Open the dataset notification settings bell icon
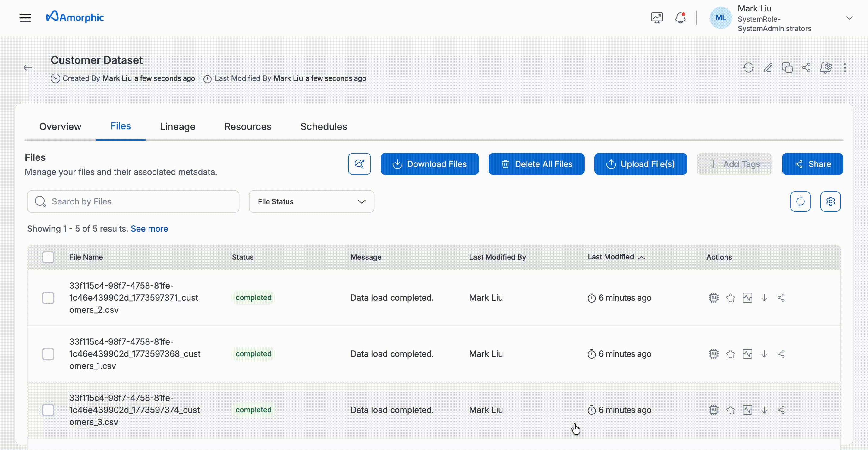 click(x=826, y=68)
